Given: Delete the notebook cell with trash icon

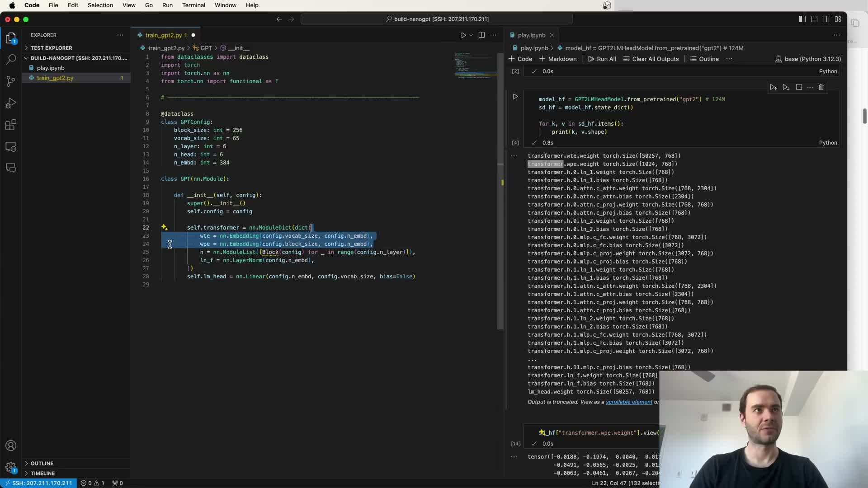Looking at the screenshot, I should tap(821, 87).
